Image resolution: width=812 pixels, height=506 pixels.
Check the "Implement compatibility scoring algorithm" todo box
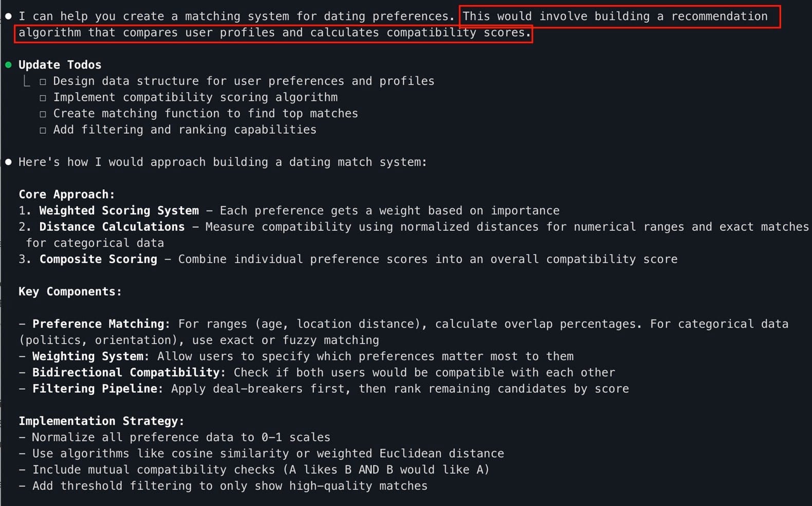(x=43, y=98)
